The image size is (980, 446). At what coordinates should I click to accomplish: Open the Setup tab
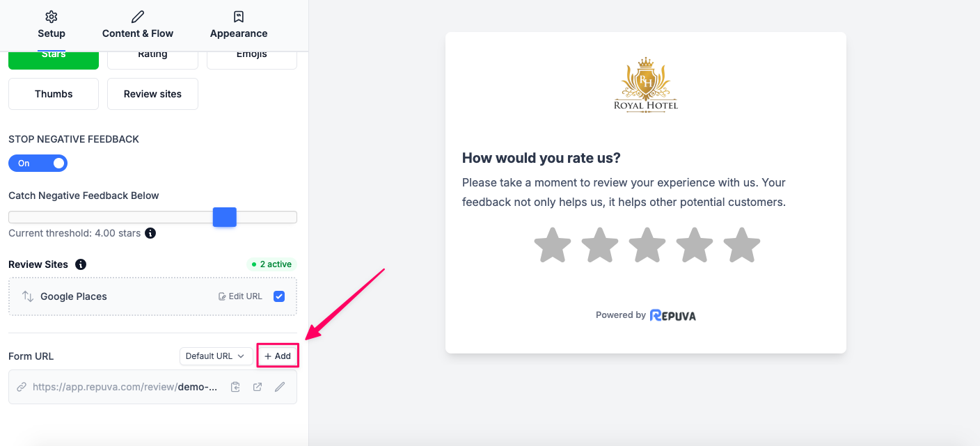pyautogui.click(x=52, y=25)
